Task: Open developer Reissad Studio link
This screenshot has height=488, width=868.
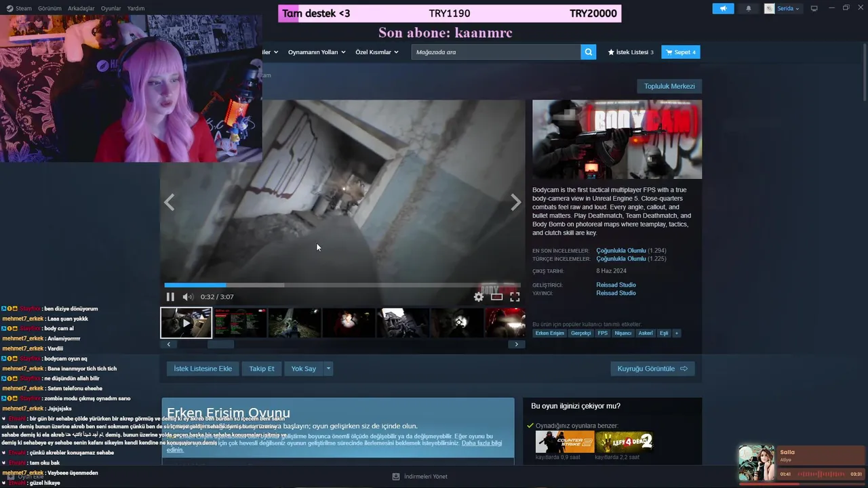Action: (616, 285)
